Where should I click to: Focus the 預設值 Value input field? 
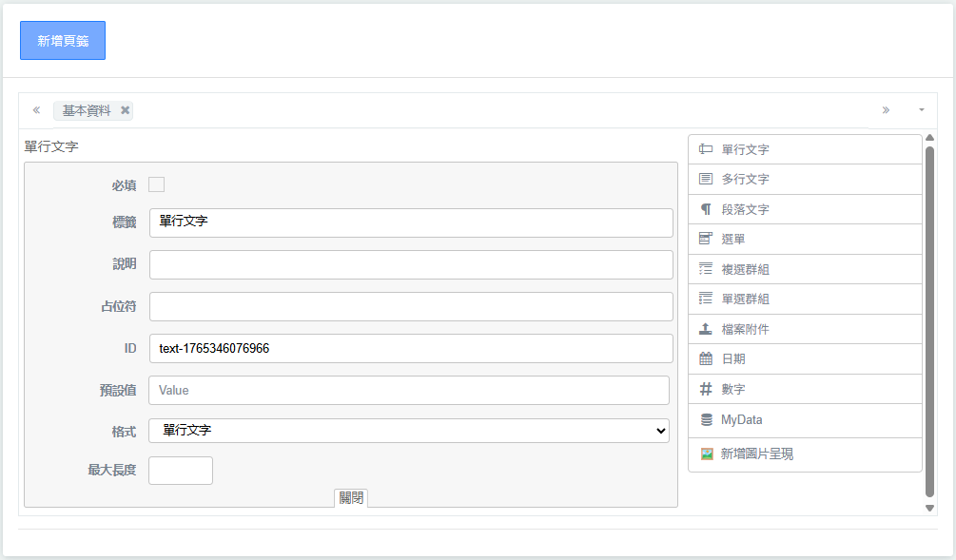pyautogui.click(x=409, y=390)
